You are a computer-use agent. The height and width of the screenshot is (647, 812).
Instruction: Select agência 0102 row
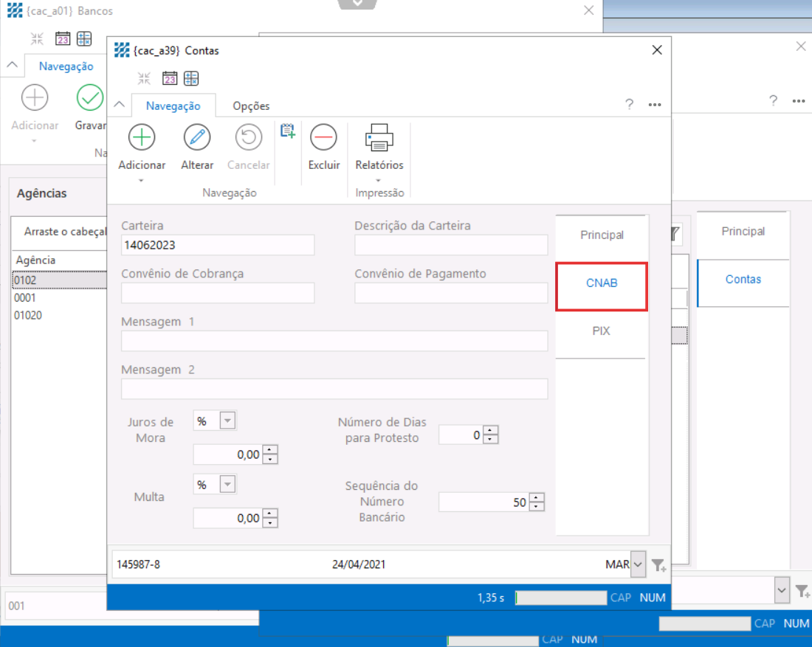click(x=58, y=280)
